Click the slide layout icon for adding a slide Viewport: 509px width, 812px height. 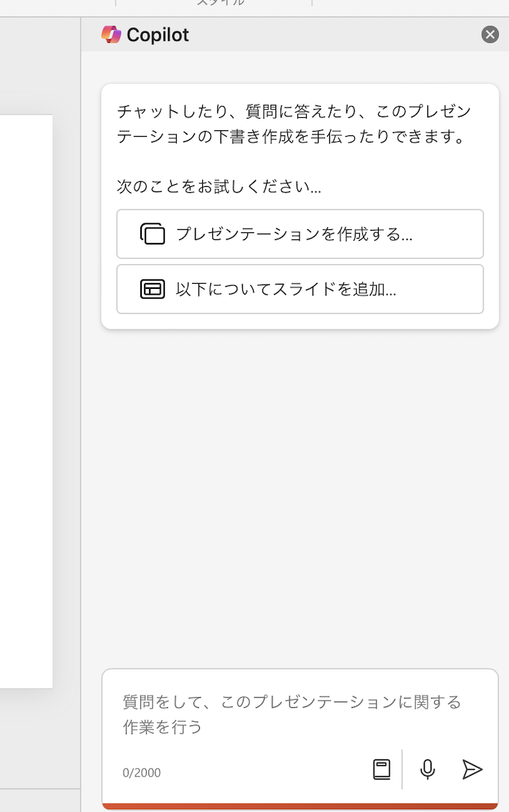click(153, 289)
